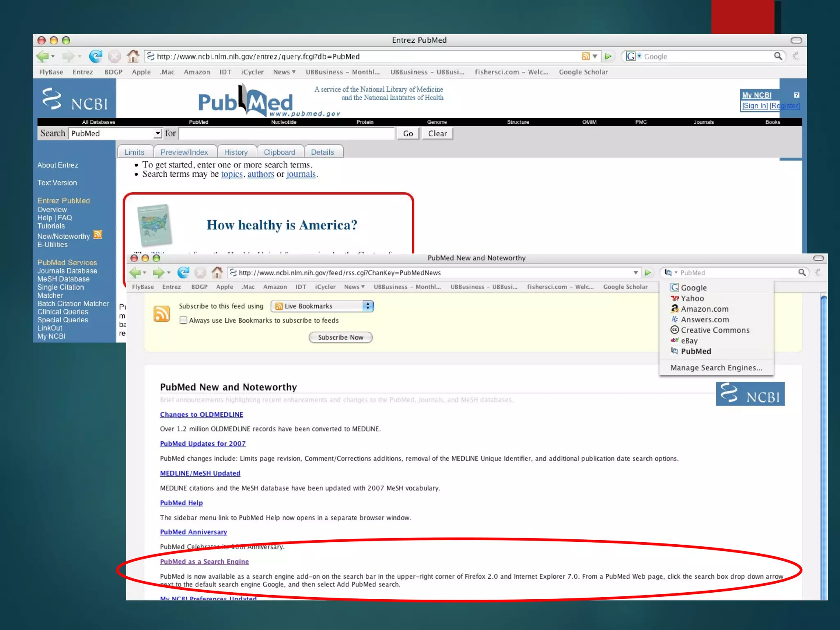The height and width of the screenshot is (630, 840).
Task: Switch to the Limits tab
Action: 134,152
